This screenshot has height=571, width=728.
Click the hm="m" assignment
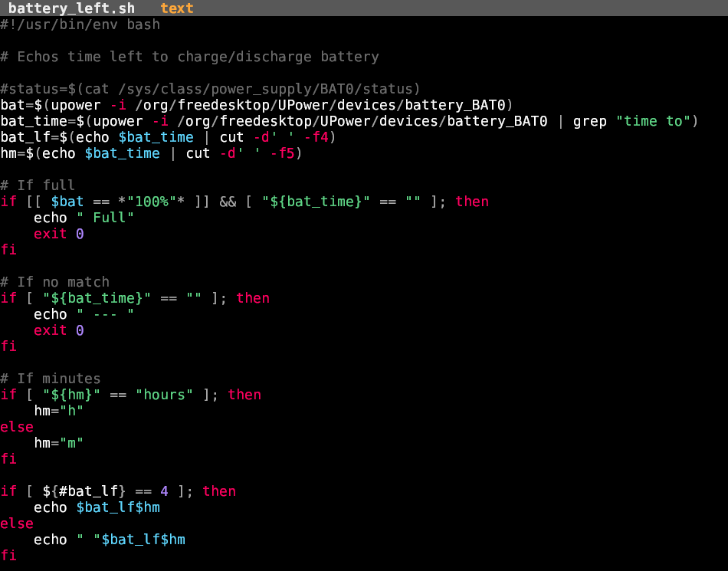tap(59, 443)
